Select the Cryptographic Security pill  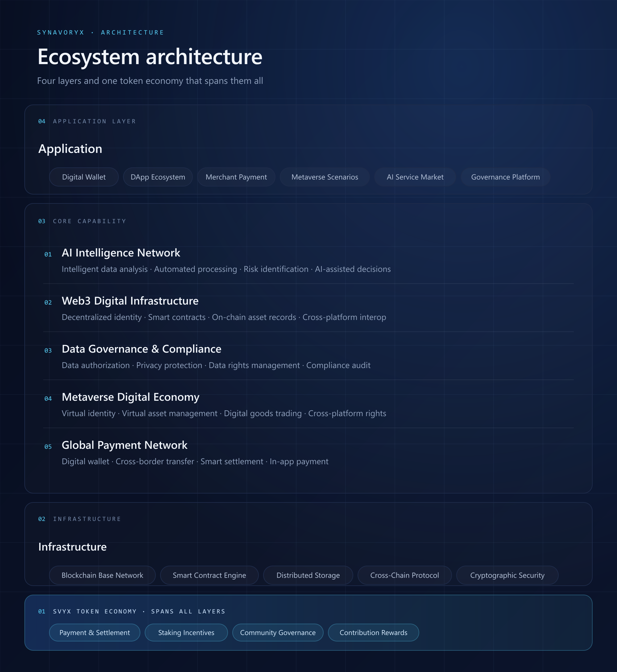tap(507, 575)
